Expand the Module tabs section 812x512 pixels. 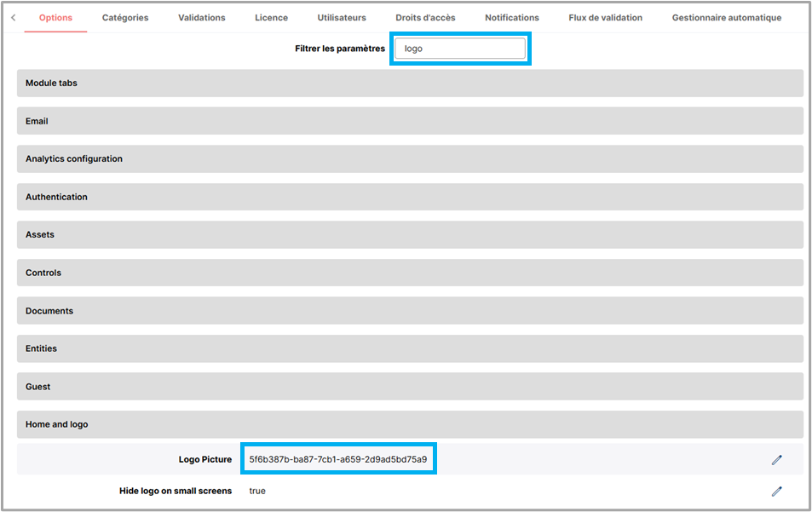(410, 83)
